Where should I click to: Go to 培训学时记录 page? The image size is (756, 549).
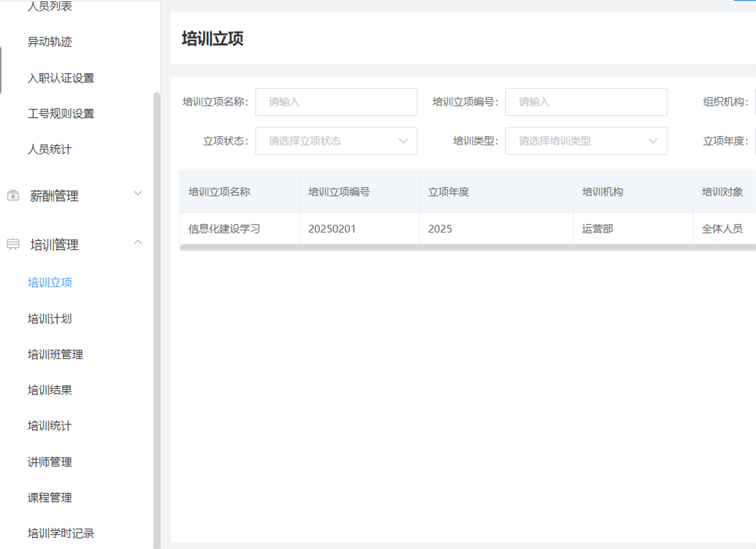click(x=61, y=533)
